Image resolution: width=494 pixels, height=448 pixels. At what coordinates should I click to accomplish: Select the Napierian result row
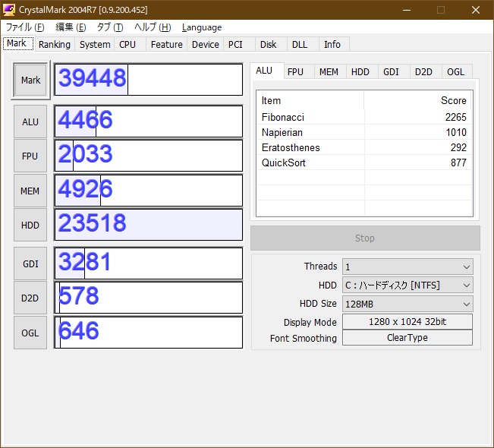click(364, 132)
